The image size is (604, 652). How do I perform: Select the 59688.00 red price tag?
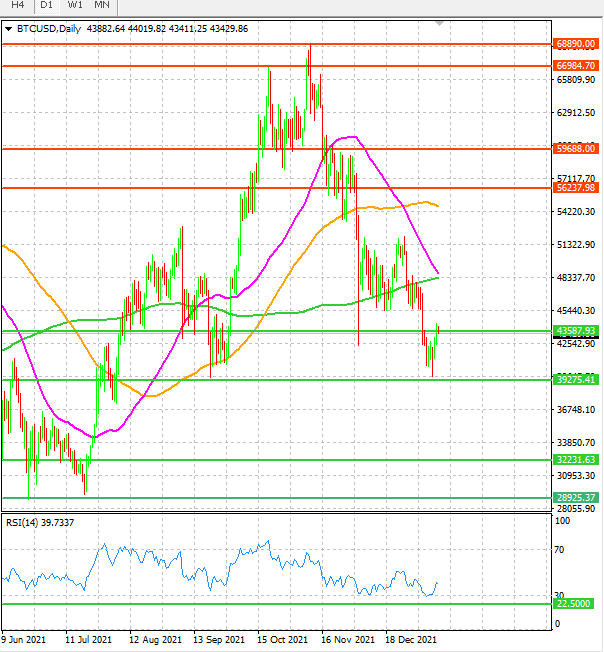click(576, 148)
